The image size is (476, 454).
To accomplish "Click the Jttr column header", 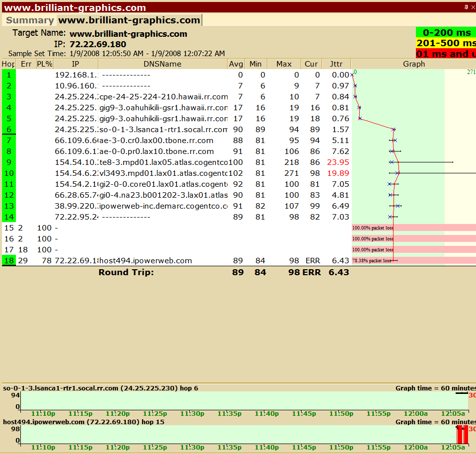I will (335, 64).
